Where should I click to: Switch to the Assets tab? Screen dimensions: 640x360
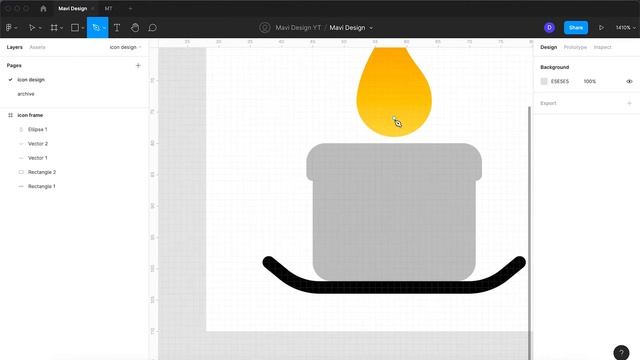pyautogui.click(x=37, y=47)
